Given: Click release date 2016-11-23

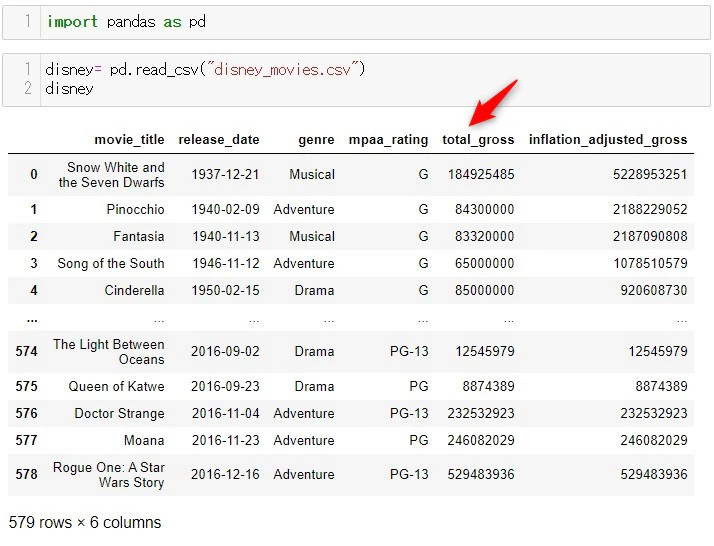Looking at the screenshot, I should (x=225, y=440).
